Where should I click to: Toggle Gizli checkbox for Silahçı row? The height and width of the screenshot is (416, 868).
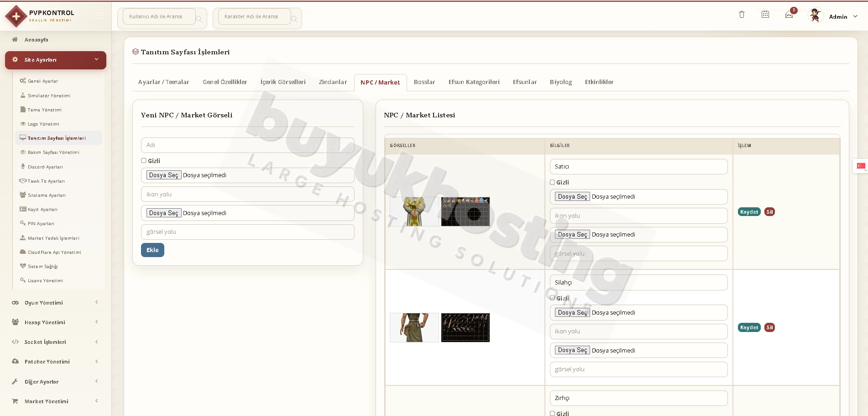[553, 298]
